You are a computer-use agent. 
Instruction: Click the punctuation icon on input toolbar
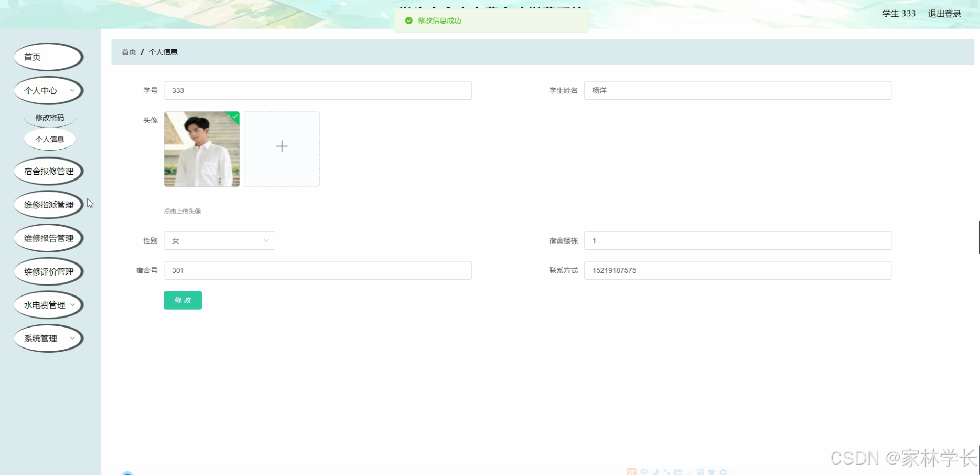tap(666, 472)
